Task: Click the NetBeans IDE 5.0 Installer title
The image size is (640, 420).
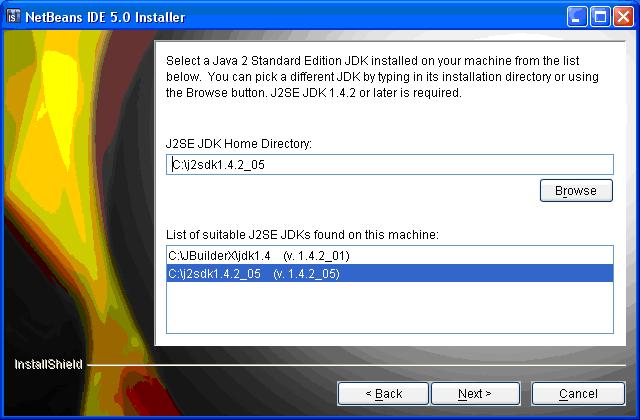Action: click(x=105, y=17)
